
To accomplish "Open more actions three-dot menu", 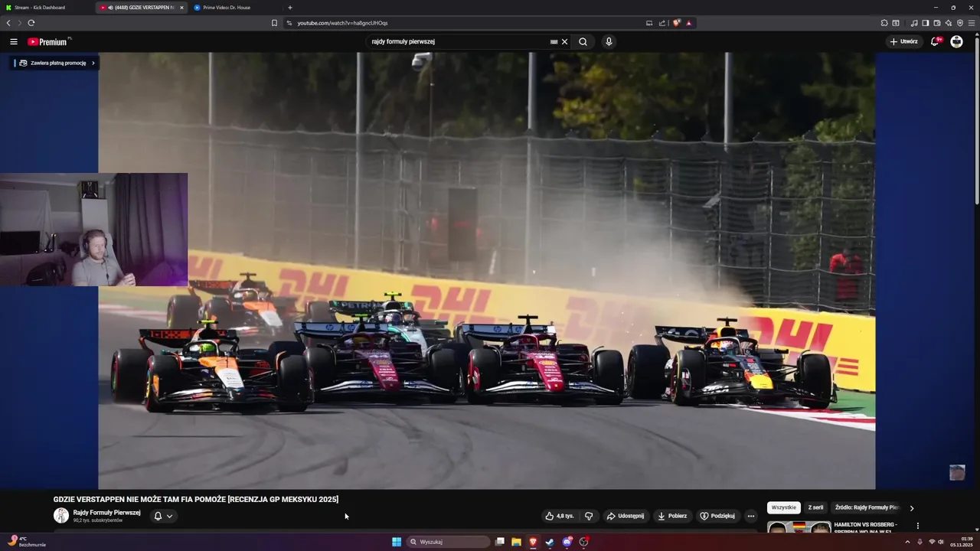I will click(750, 516).
